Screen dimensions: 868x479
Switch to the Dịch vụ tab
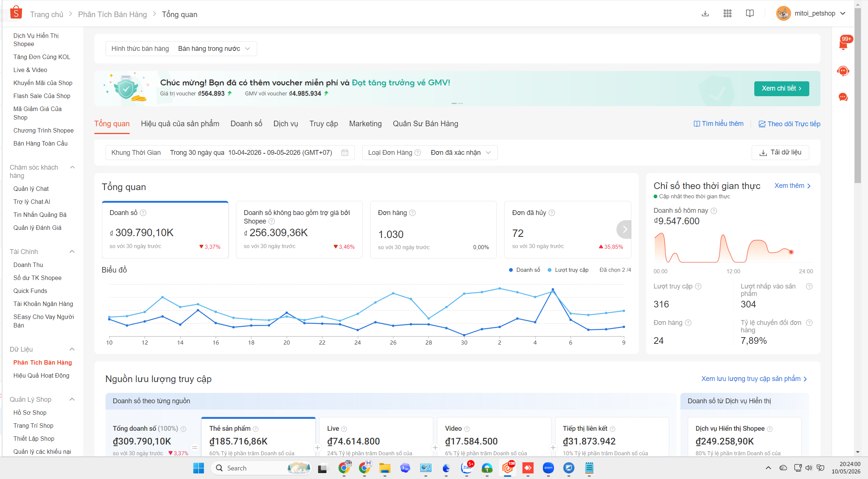point(286,124)
